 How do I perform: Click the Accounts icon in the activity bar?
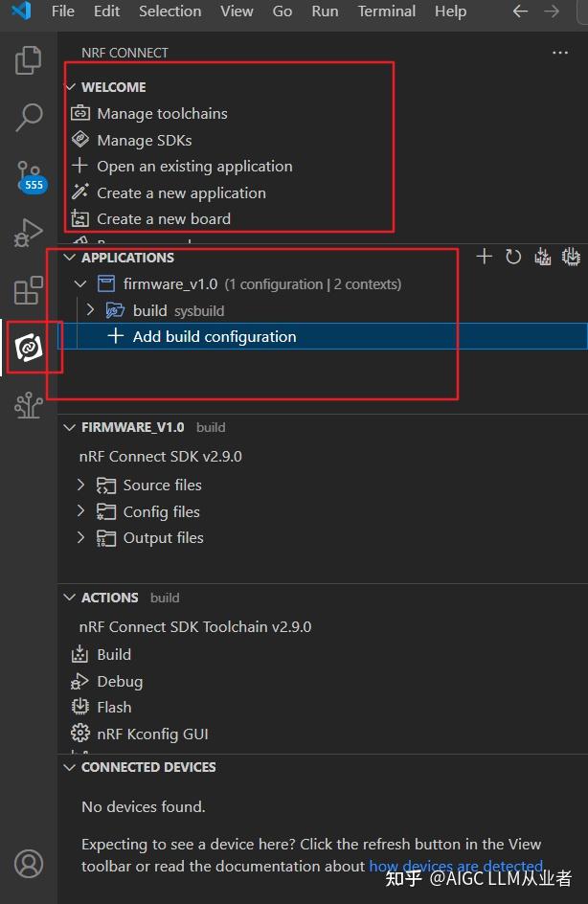[x=29, y=864]
